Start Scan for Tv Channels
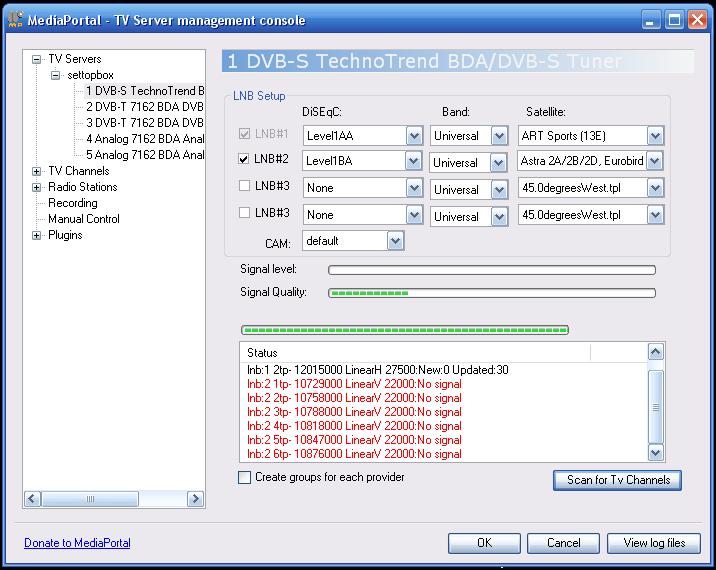The height and width of the screenshot is (570, 716). point(617,480)
